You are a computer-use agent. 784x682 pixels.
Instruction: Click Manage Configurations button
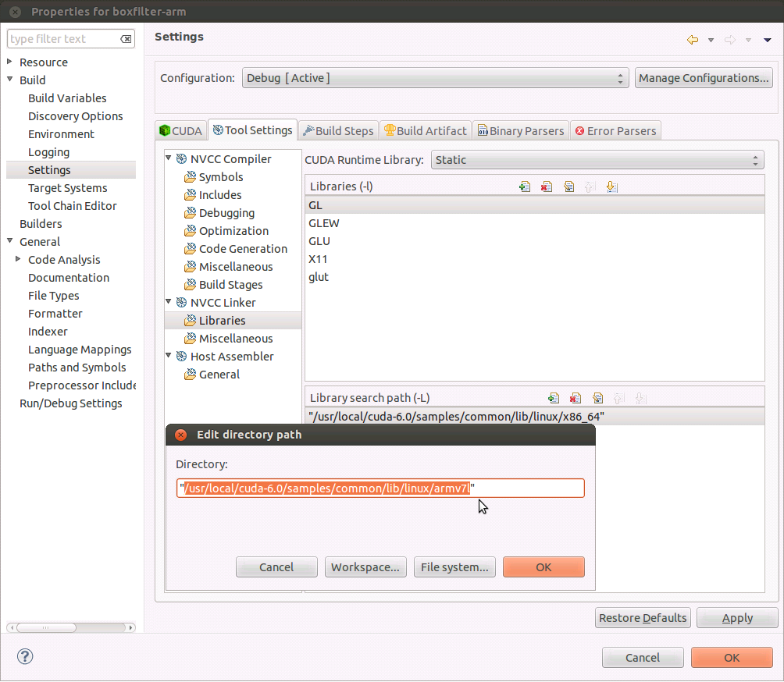tap(704, 78)
